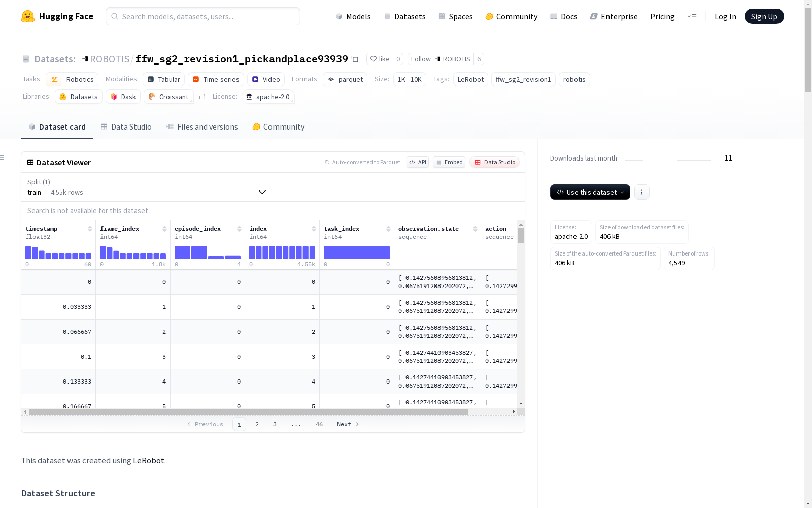Switch to the Data Studio tab
Screen dimensions: 812x508
(126, 127)
